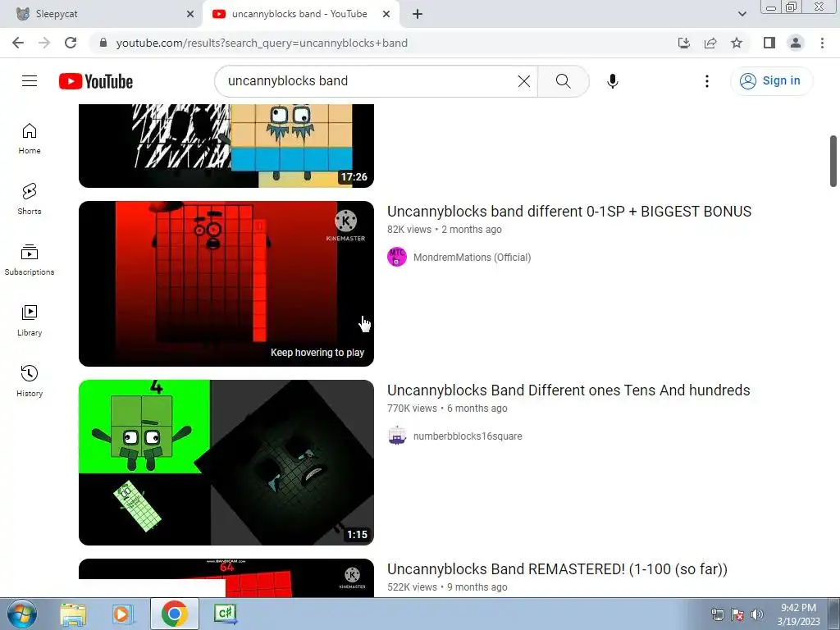
Task: Open Chrome profile avatar
Action: 796,43
